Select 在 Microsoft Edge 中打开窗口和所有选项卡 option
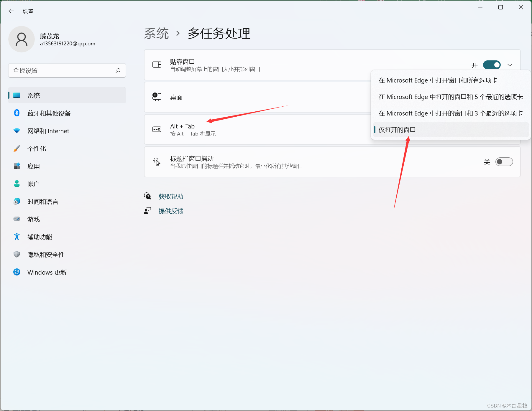Viewport: 532px width, 411px height. 451,80
